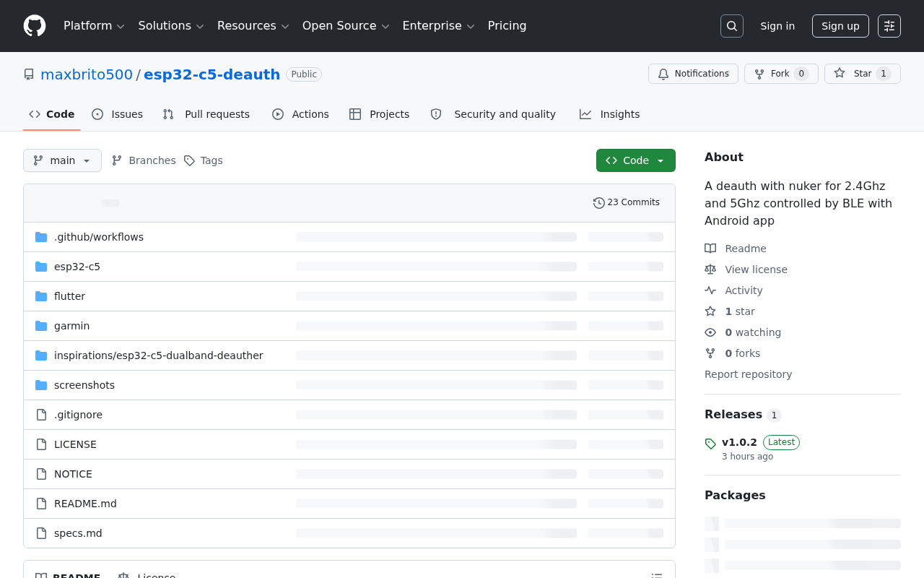Expand the Resources menu
This screenshot has height=578, width=924.
(253, 26)
